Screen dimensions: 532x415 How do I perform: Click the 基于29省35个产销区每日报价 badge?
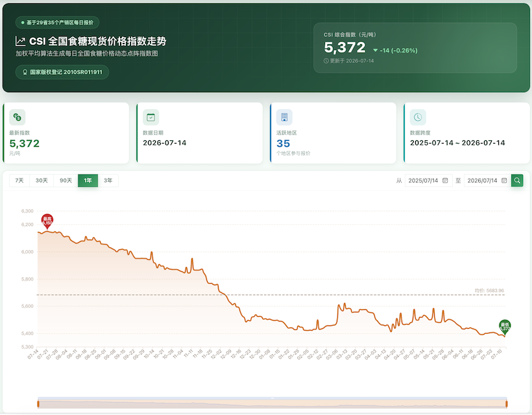(x=57, y=23)
